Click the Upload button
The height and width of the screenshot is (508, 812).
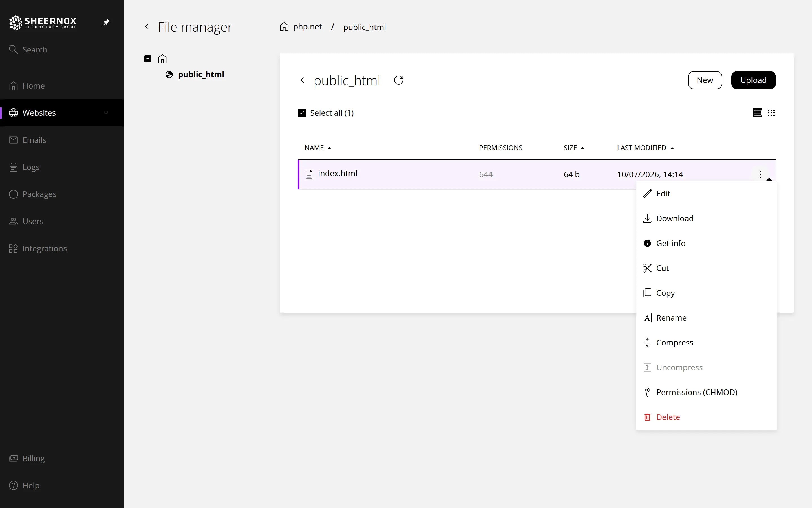(x=753, y=80)
